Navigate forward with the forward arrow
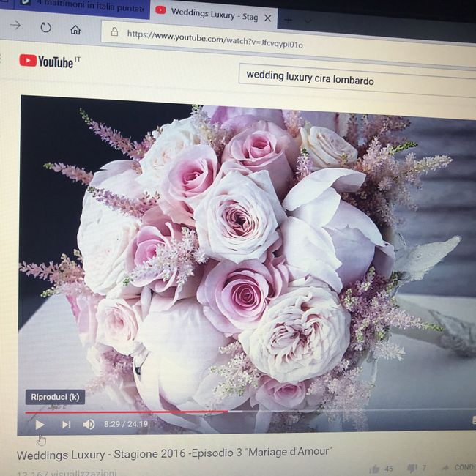This screenshot has height=476, width=476. (x=15, y=26)
